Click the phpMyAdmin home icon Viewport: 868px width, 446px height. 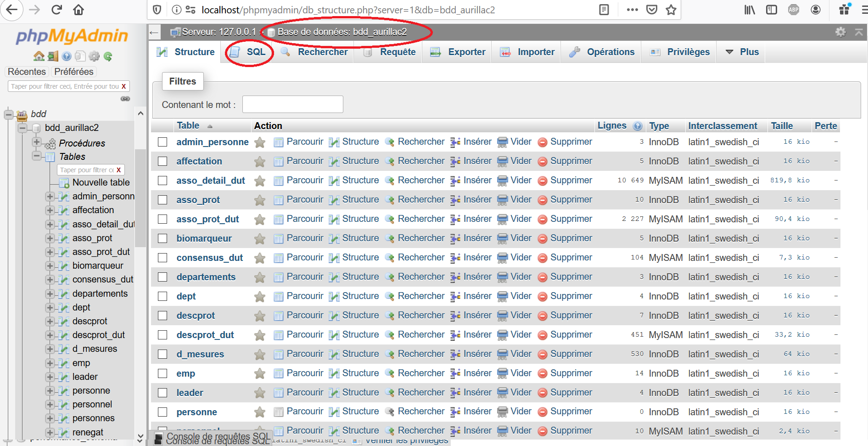coord(39,56)
